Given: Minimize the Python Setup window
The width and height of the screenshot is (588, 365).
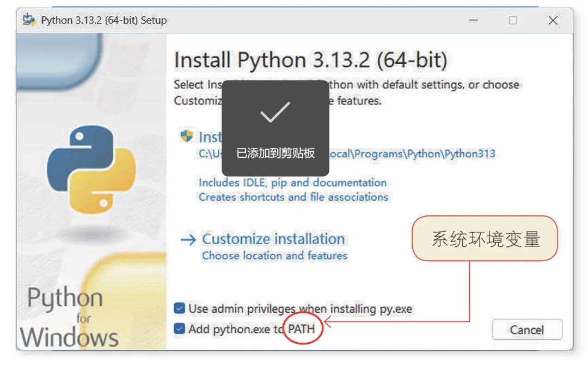Looking at the screenshot, I should [474, 20].
